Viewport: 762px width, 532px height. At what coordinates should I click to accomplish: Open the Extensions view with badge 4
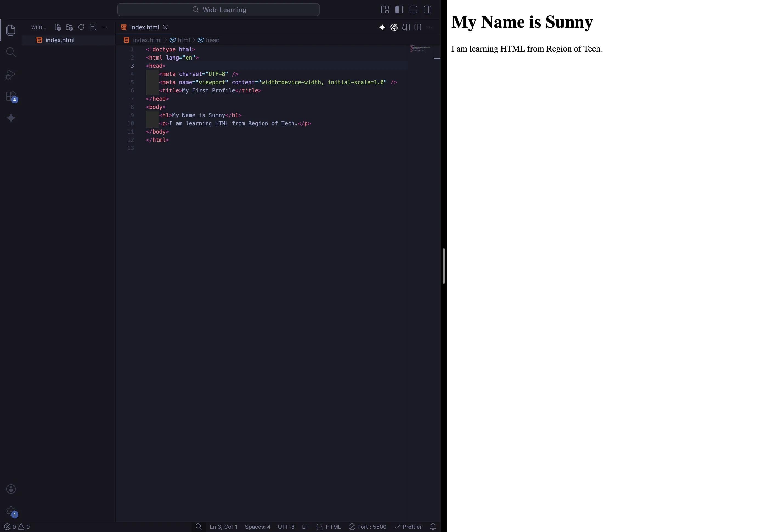click(x=11, y=96)
